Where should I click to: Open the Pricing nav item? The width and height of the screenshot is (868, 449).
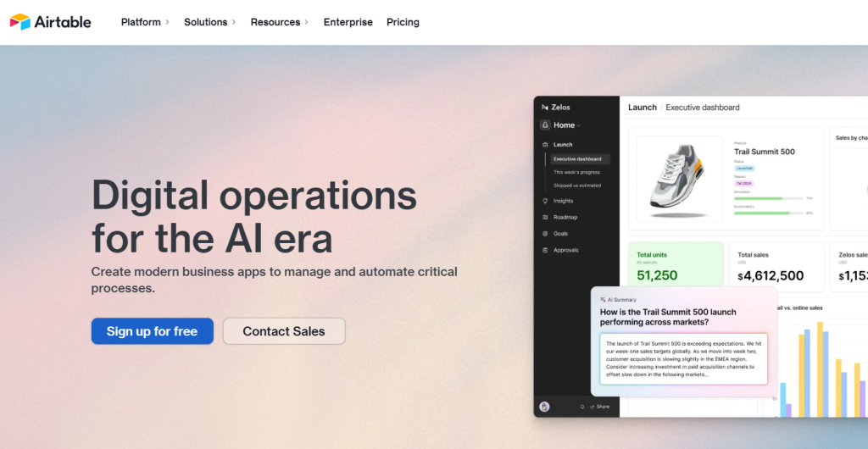403,22
